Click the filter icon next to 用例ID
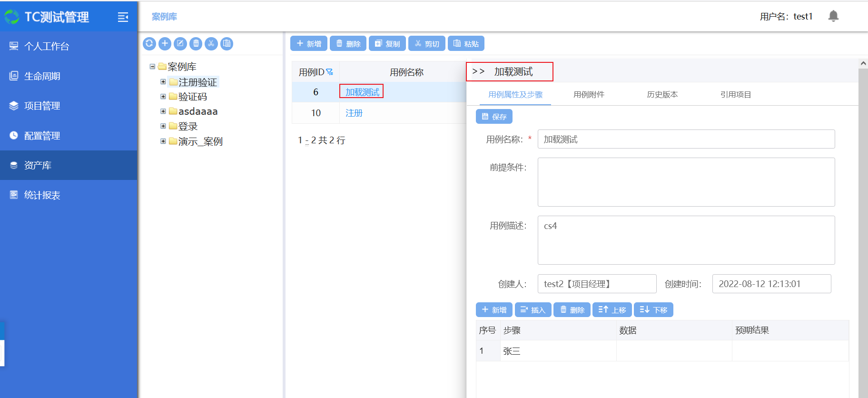 coord(330,72)
